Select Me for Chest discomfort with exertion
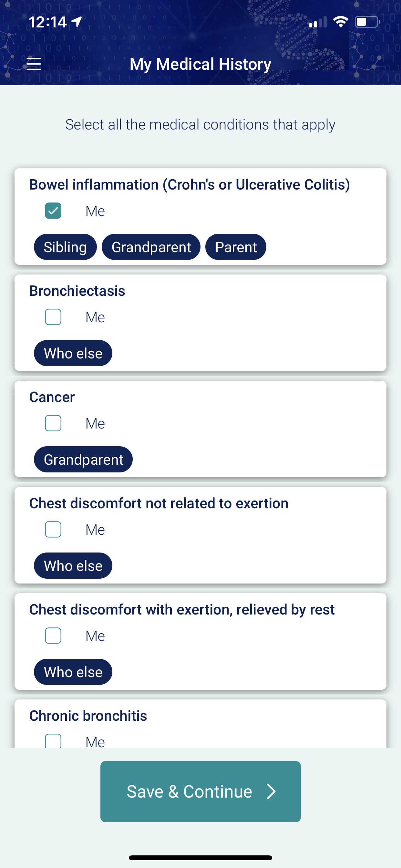 [x=53, y=635]
